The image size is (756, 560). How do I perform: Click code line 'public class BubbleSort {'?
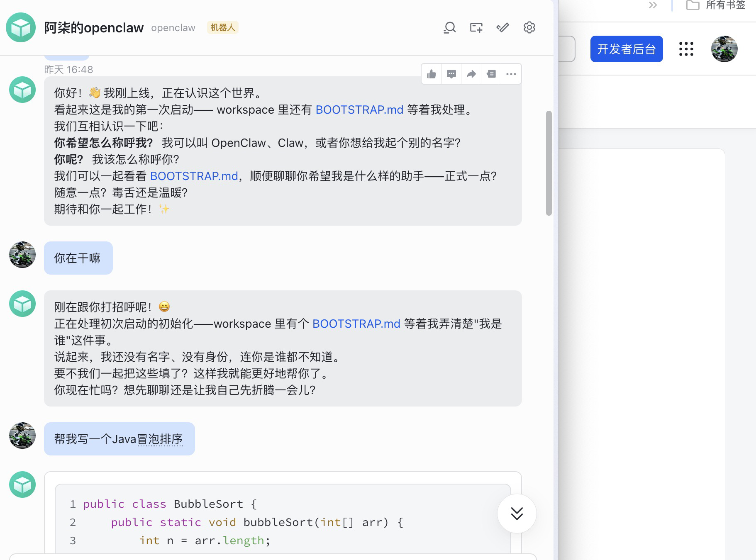click(170, 504)
